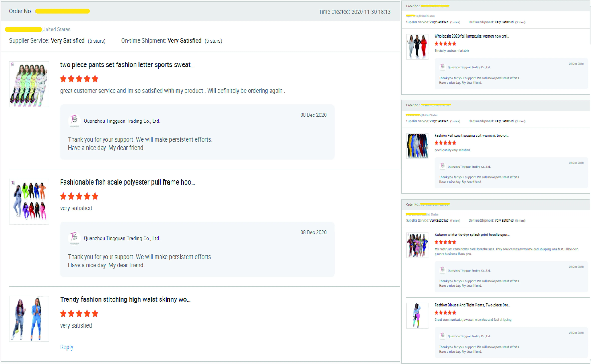Click star rating of two piece pants review
The height and width of the screenshot is (364, 591).
tap(79, 79)
